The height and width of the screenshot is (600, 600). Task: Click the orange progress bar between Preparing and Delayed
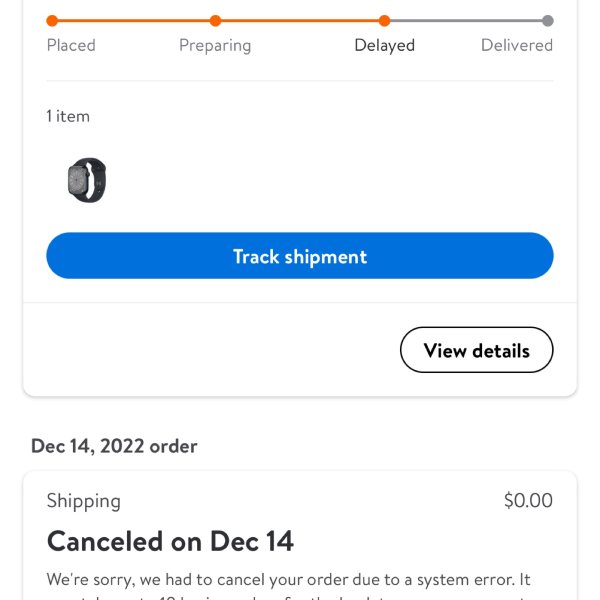click(x=300, y=20)
